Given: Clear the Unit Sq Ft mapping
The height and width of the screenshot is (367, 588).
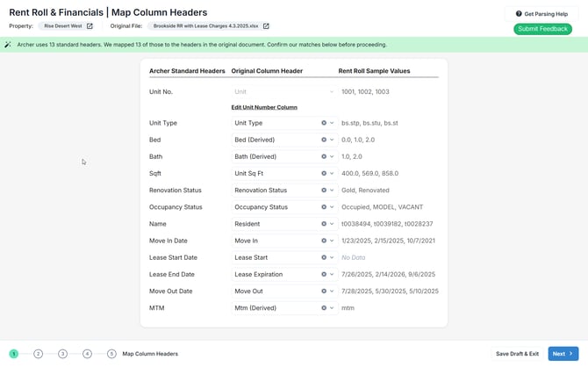Looking at the screenshot, I should pos(324,174).
